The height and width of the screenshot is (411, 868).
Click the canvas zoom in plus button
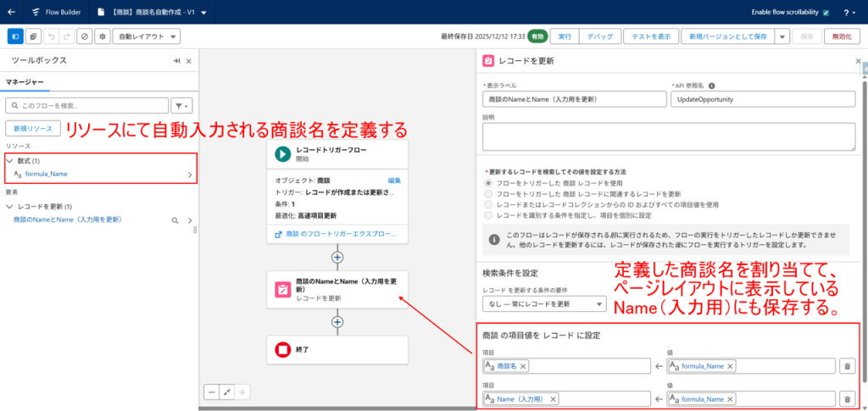click(242, 392)
